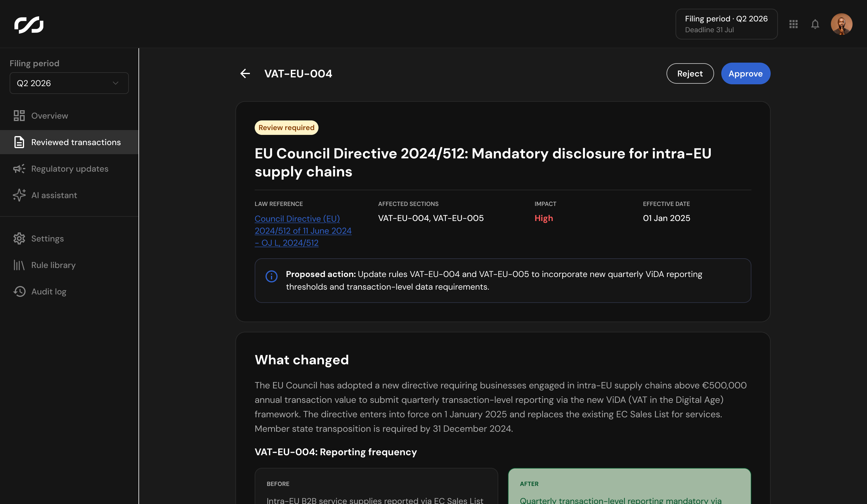
Task: Click the Overview grid icon
Action: (19, 116)
